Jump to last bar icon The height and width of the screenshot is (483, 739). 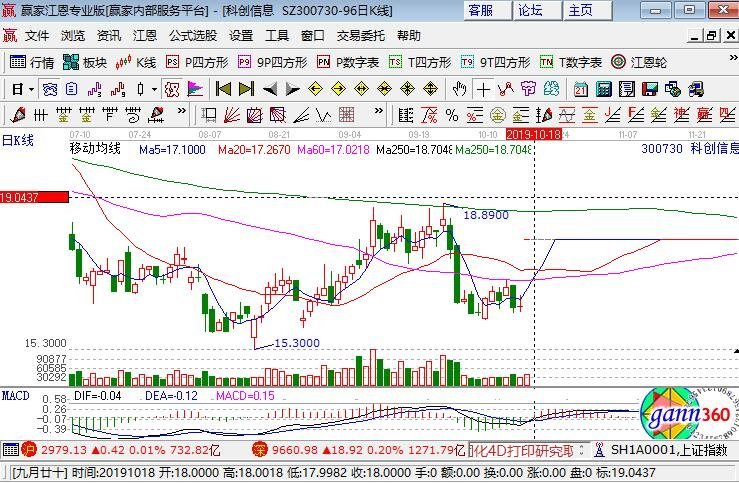[246, 89]
